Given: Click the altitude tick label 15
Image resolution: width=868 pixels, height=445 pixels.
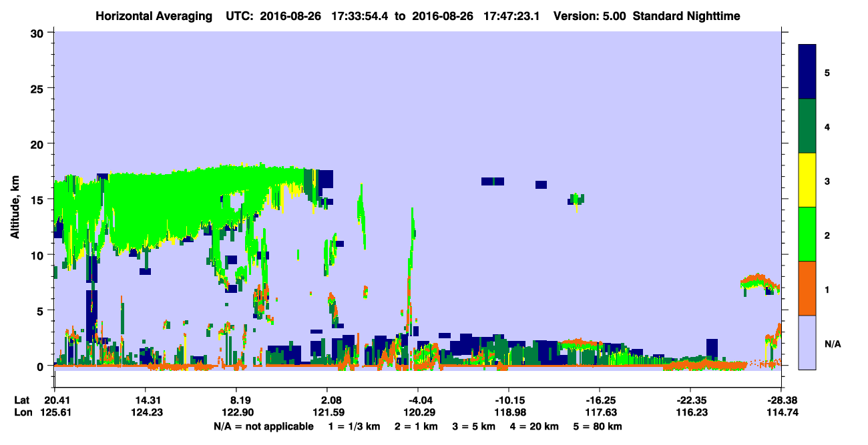Looking at the screenshot, I should coord(39,199).
